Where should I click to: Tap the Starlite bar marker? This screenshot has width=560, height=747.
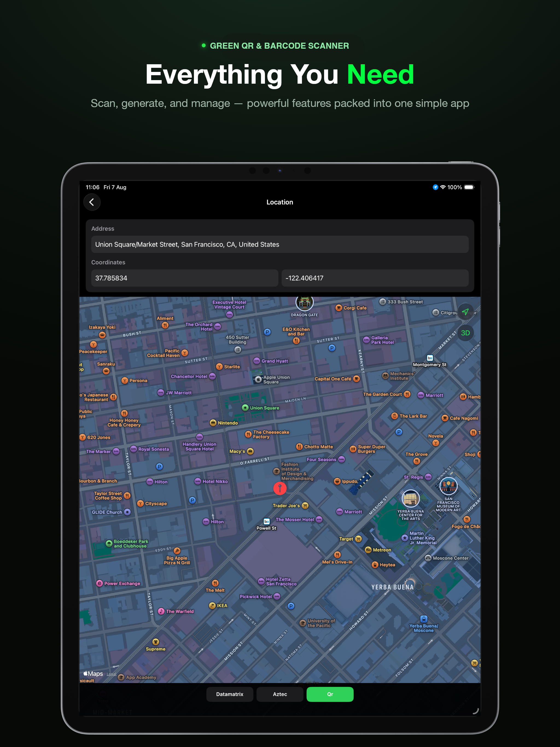(220, 367)
